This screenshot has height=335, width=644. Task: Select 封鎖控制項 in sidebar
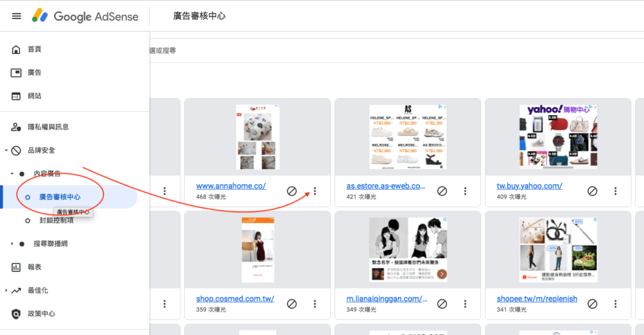click(x=56, y=221)
